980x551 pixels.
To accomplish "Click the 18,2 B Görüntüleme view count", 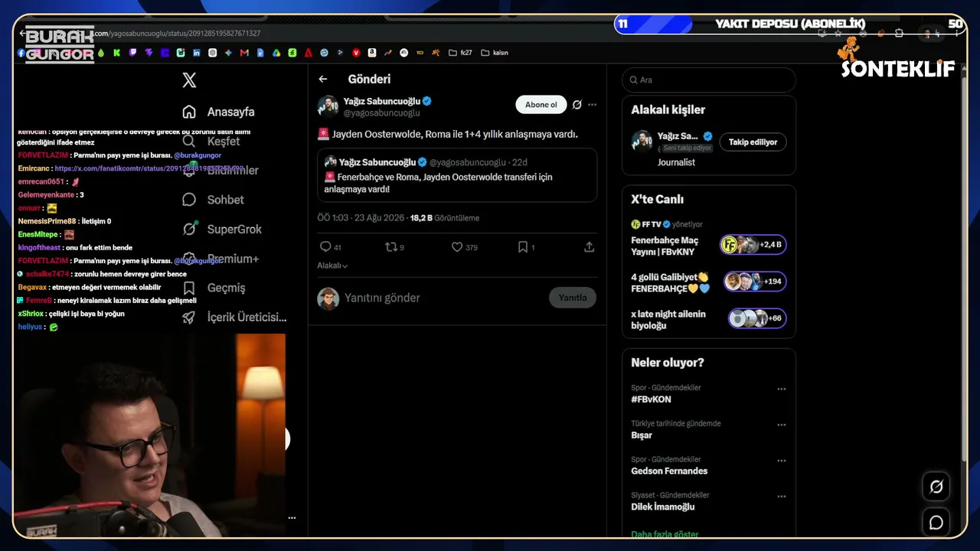I will (445, 218).
